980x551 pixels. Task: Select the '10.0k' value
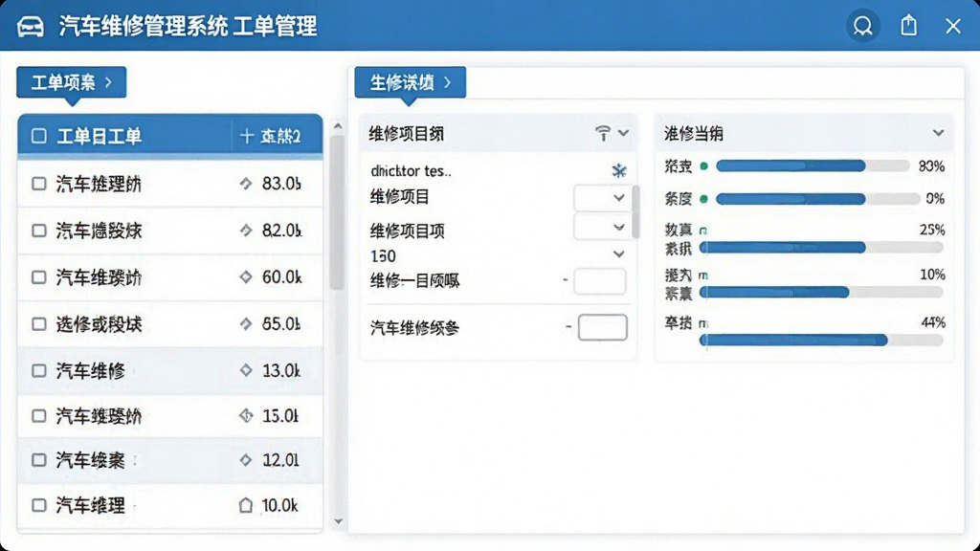(279, 505)
